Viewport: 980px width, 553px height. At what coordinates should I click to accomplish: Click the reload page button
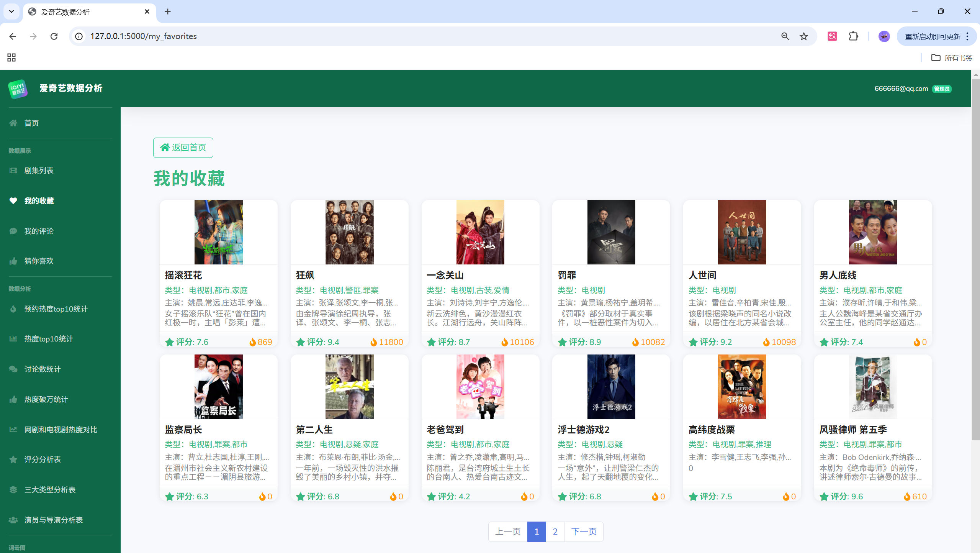click(54, 36)
